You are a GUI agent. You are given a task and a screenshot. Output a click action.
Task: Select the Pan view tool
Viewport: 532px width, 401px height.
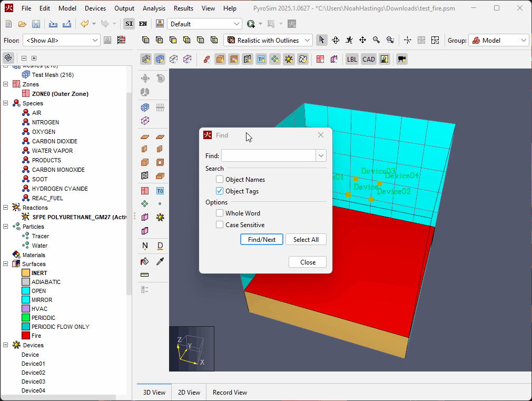coord(363,40)
